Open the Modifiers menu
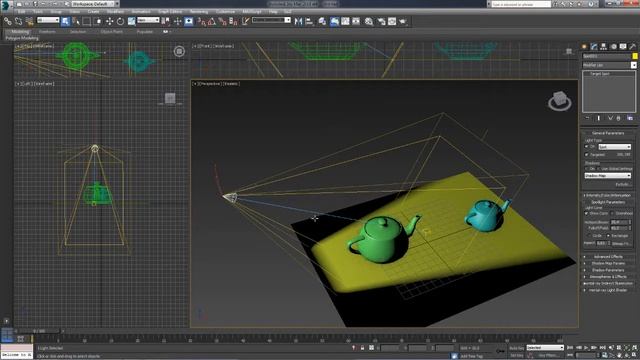The height and width of the screenshot is (360, 640). point(115,12)
